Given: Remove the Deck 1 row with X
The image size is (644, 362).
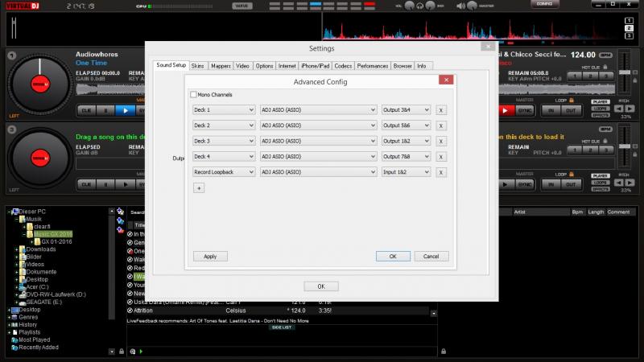Looking at the screenshot, I should (441, 110).
